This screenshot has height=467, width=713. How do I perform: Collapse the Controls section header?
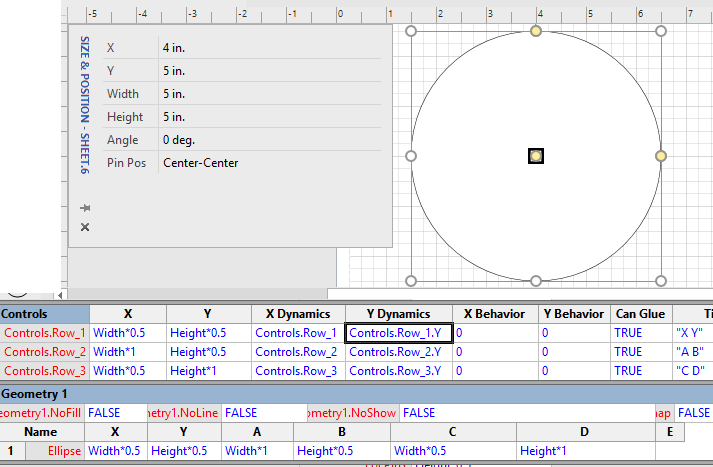pyautogui.click(x=24, y=314)
